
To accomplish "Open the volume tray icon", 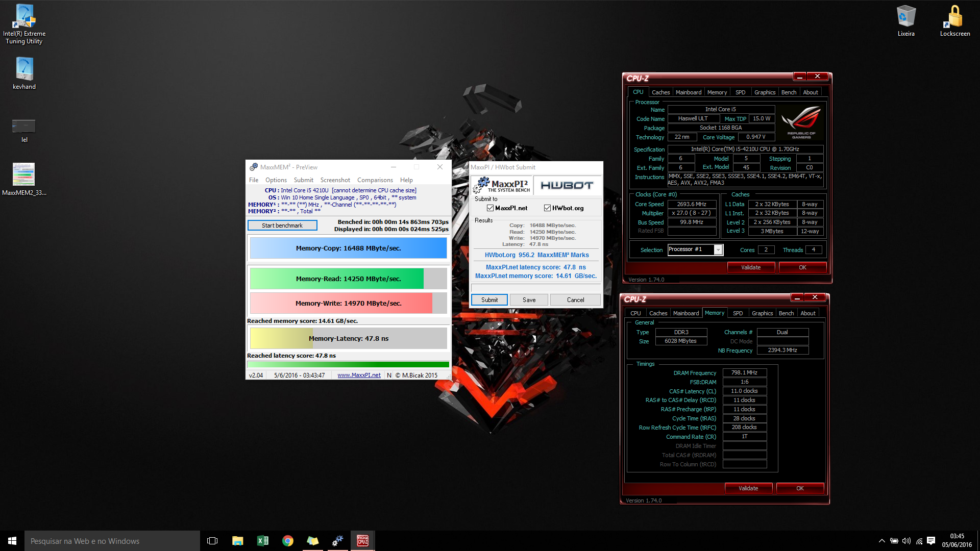I will coord(906,541).
